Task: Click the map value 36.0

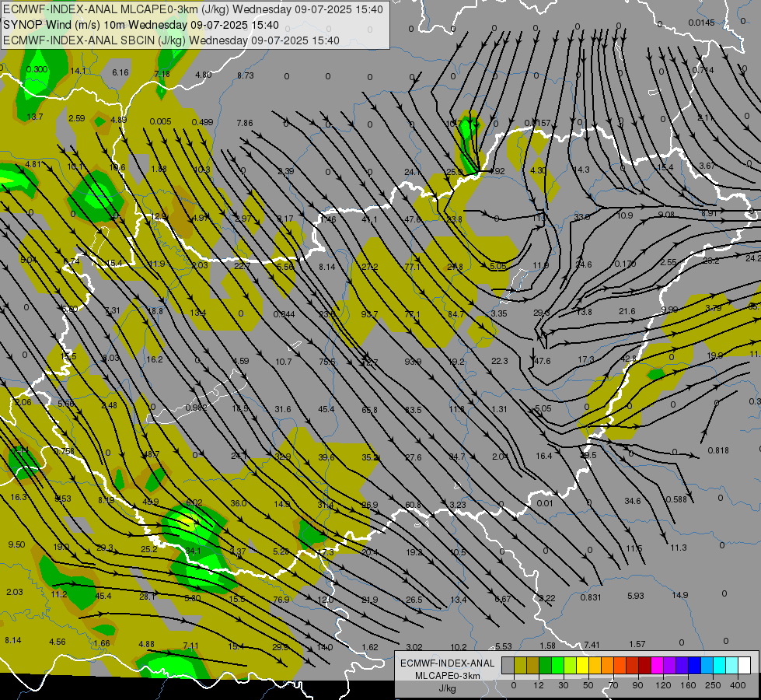Action: (239, 504)
